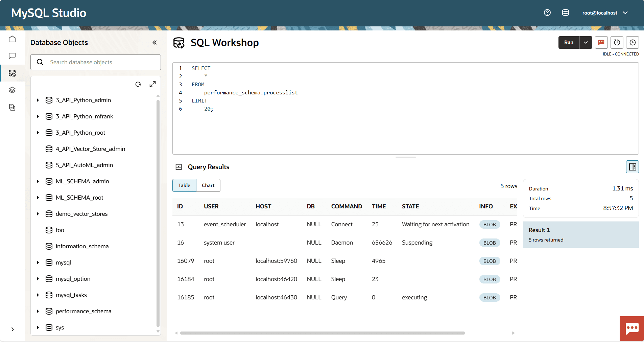This screenshot has height=342, width=644.
Task: Open the Help icon in header
Action: point(547,13)
